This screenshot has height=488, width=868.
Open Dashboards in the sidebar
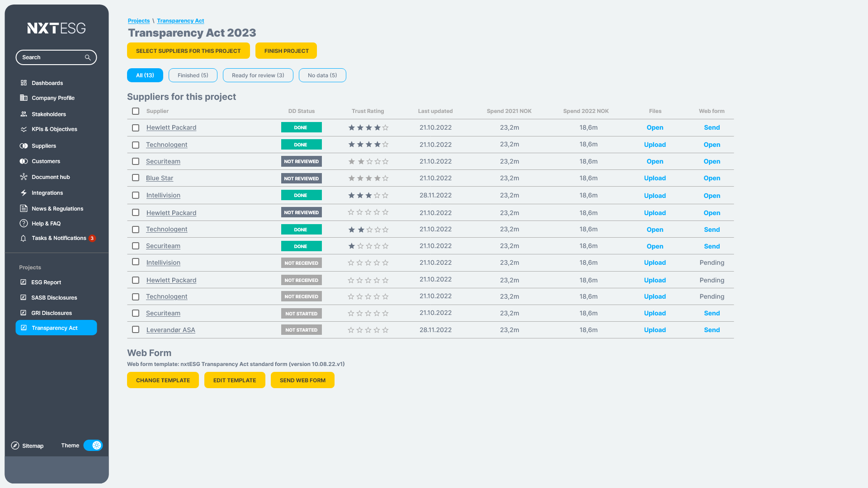click(x=47, y=83)
